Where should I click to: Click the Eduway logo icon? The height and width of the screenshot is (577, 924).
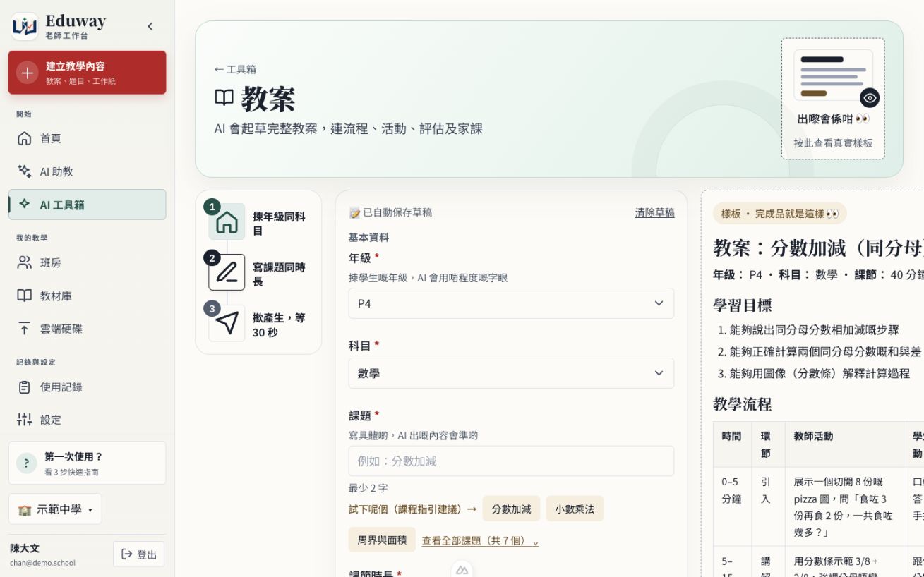click(25, 26)
